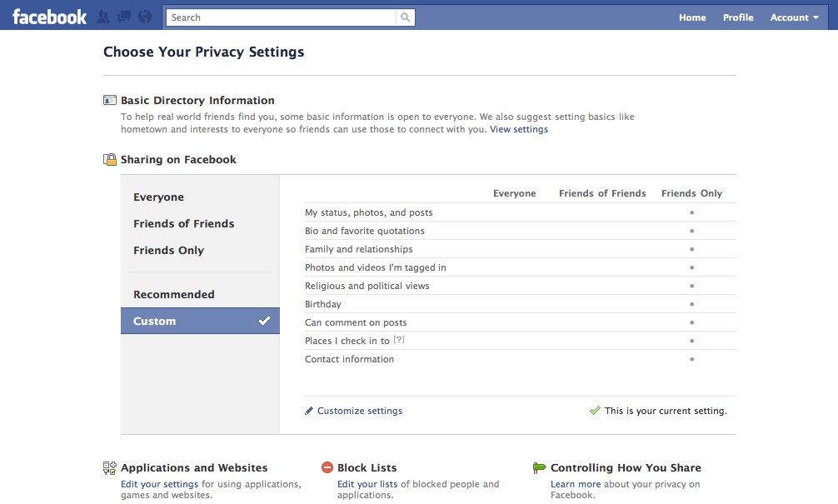Open the messages icon

pyautogui.click(x=124, y=17)
